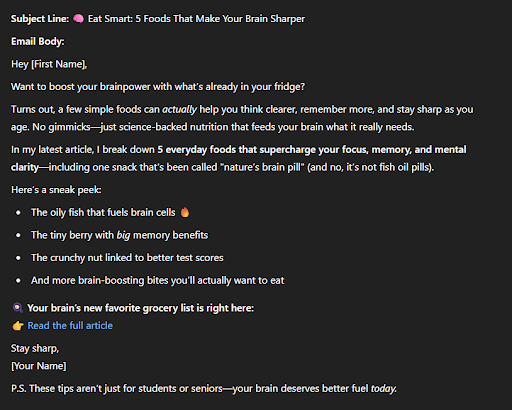The height and width of the screenshot is (410, 512).
Task: Click the bold grocery list sentence
Action: pos(140,308)
